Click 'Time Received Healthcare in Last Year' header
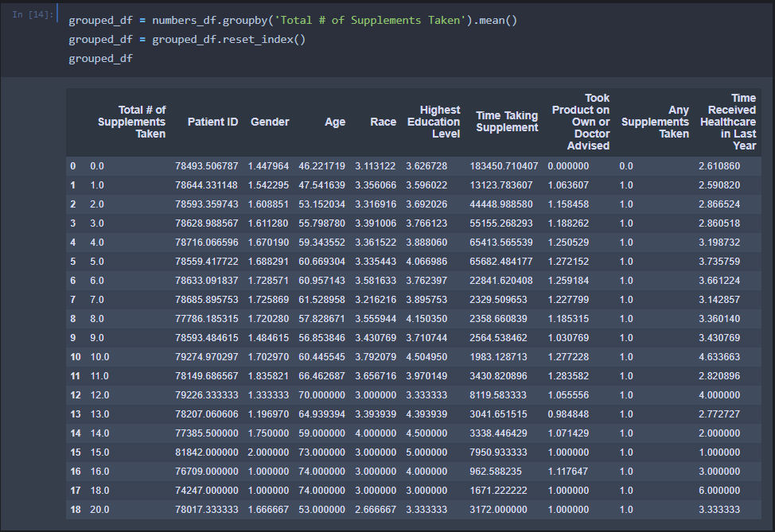 [728, 122]
